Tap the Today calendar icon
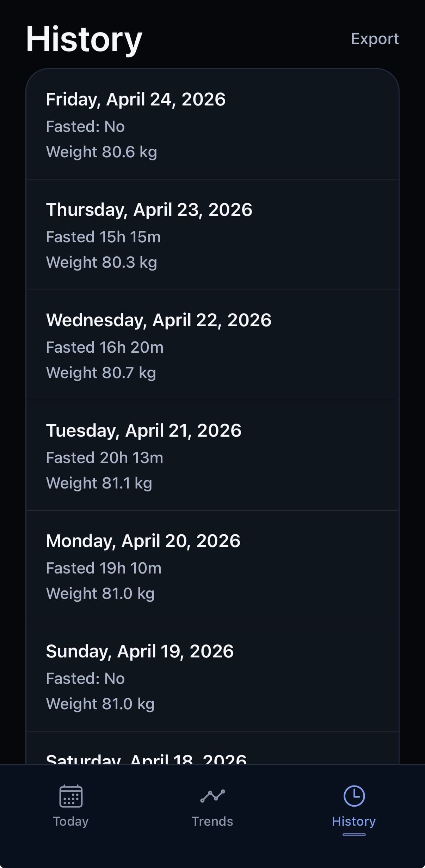425x868 pixels. click(x=71, y=796)
